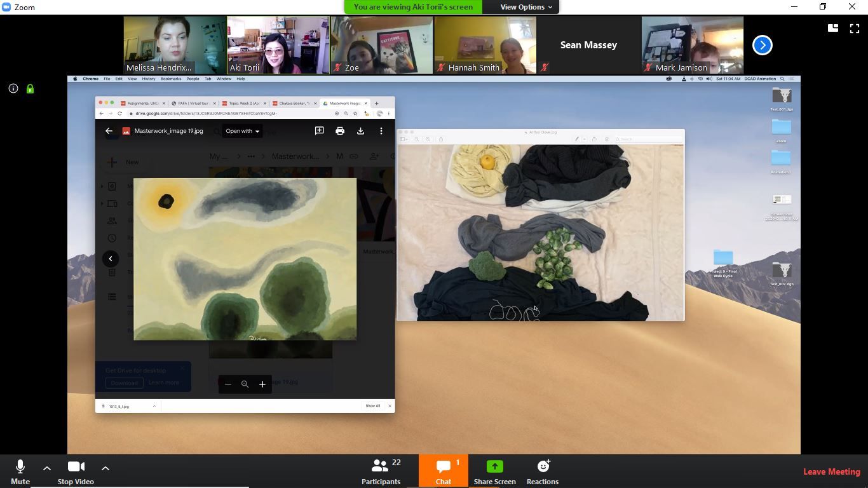Click Hannah Smith's video tile
Viewport: 868px width, 488px height.
tap(485, 44)
